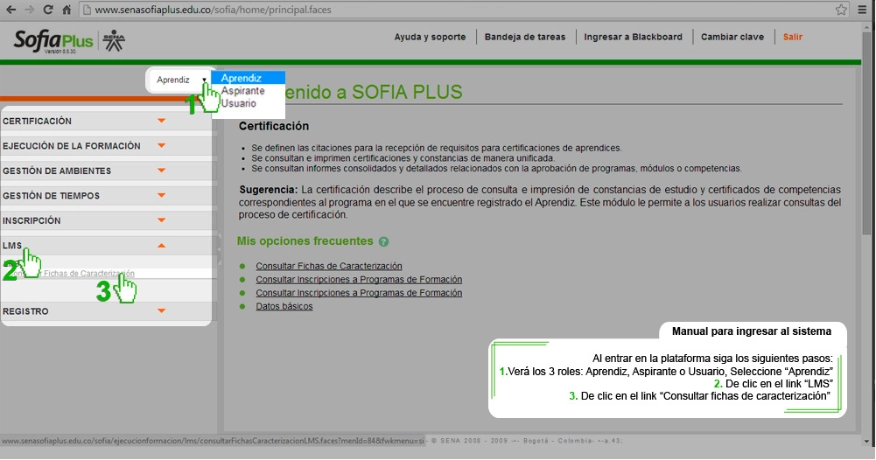Expand the CERTIFICACIÓN menu arrow
Viewport: 876px width, 460px height.
tap(161, 121)
